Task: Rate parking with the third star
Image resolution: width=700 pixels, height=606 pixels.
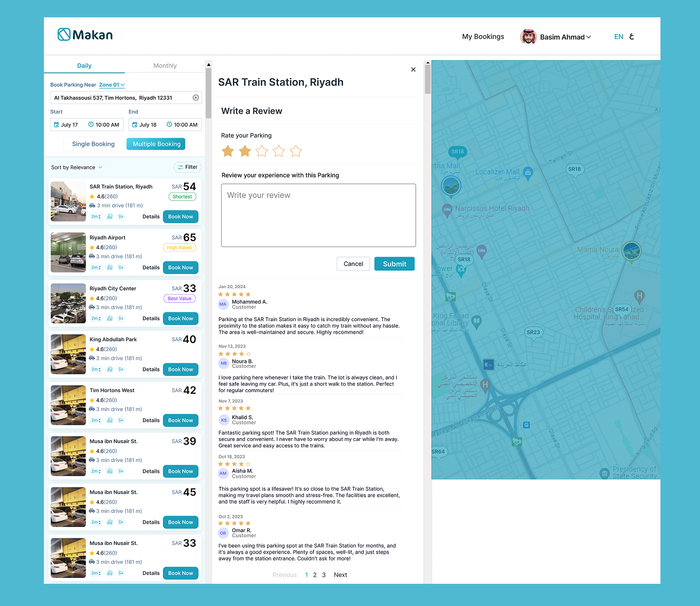Action: coord(262,151)
